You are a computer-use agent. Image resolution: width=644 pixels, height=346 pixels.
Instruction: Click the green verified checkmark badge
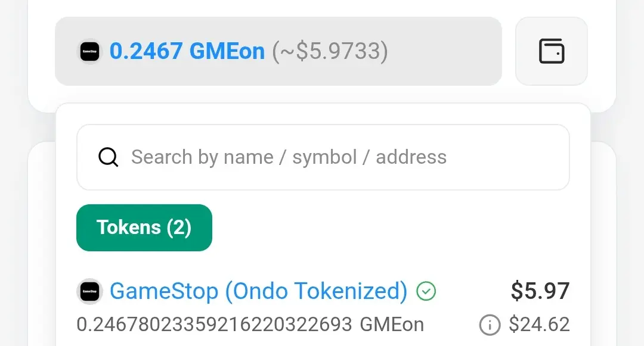(426, 291)
